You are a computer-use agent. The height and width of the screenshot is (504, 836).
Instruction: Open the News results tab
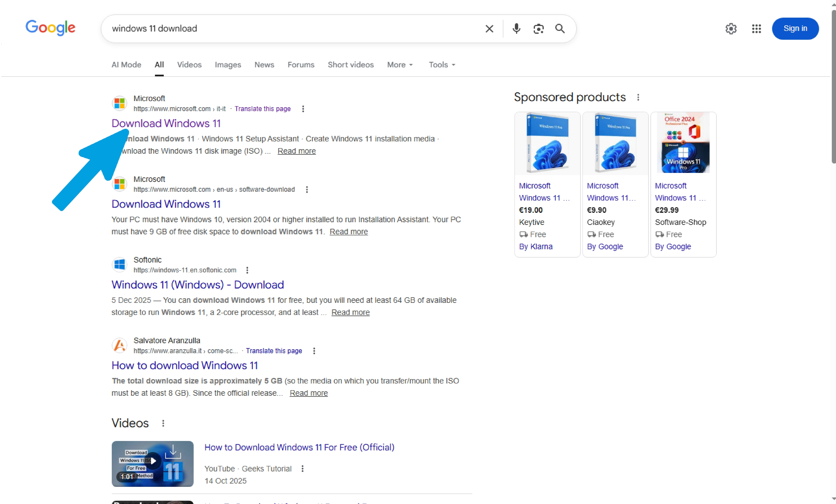coord(264,65)
